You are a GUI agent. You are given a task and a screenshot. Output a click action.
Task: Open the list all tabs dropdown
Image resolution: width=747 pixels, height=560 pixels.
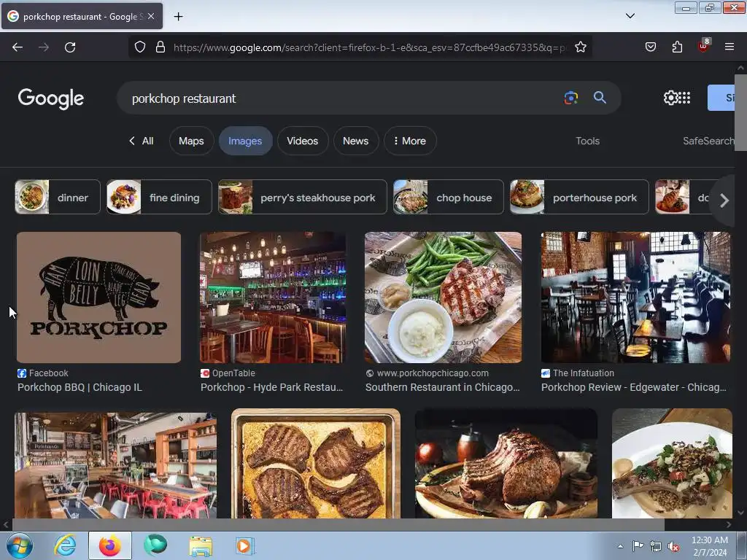pyautogui.click(x=630, y=16)
